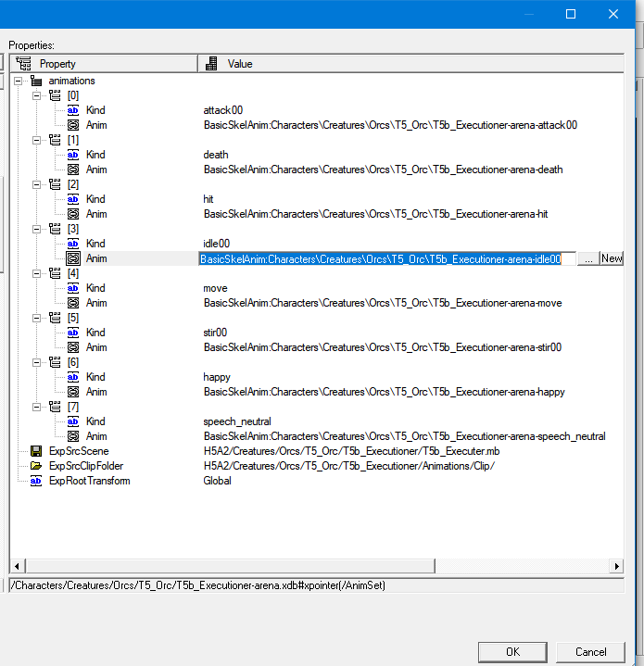644x666 pixels.
Task: Click the link icon for speech_neutral Anim
Action: point(73,436)
